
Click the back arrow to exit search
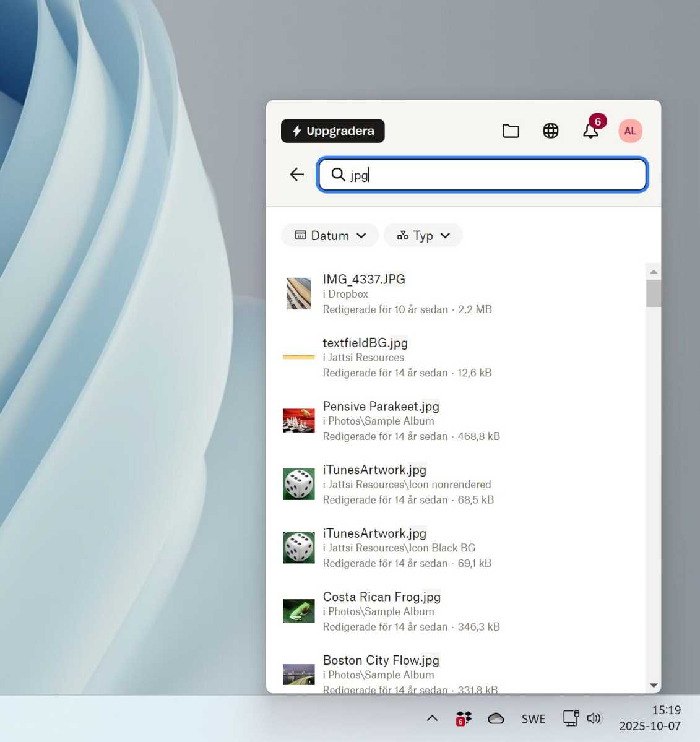(296, 175)
